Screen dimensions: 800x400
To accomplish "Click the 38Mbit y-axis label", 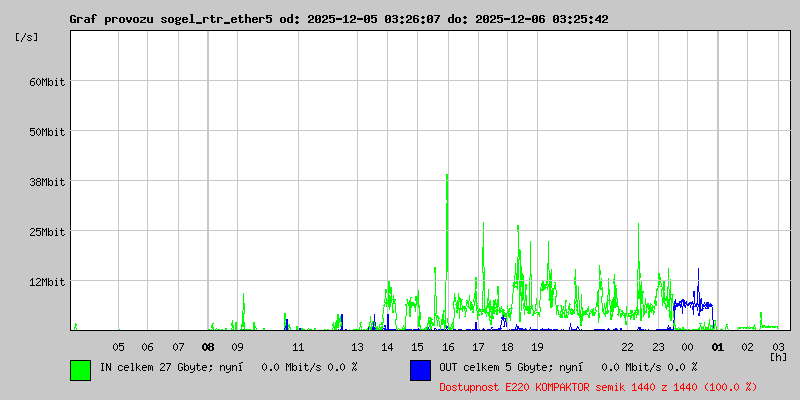I will pos(46,182).
